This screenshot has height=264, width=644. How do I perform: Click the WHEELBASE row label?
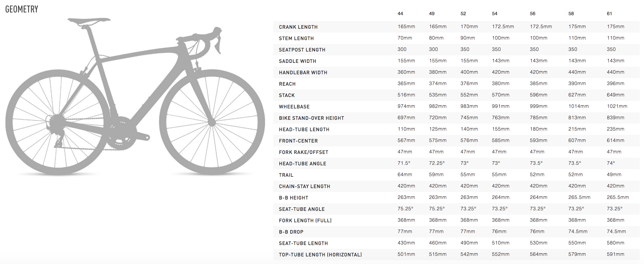coord(294,107)
